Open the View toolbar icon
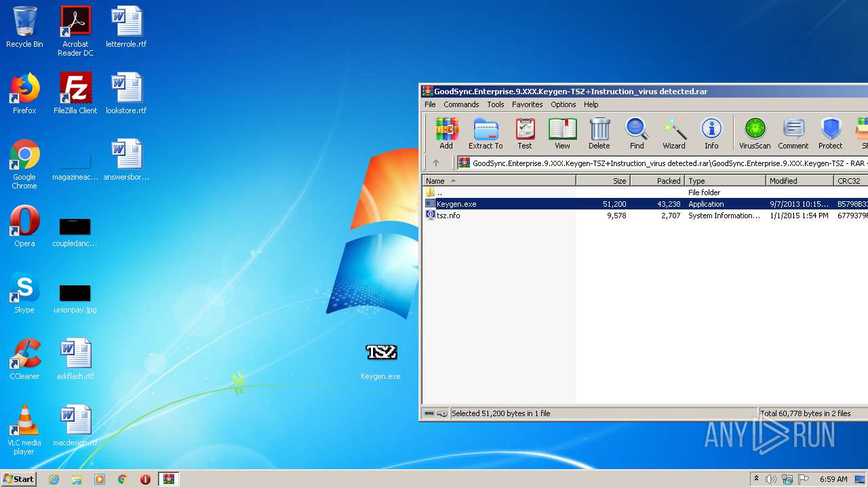The height and width of the screenshot is (488, 868). (562, 133)
